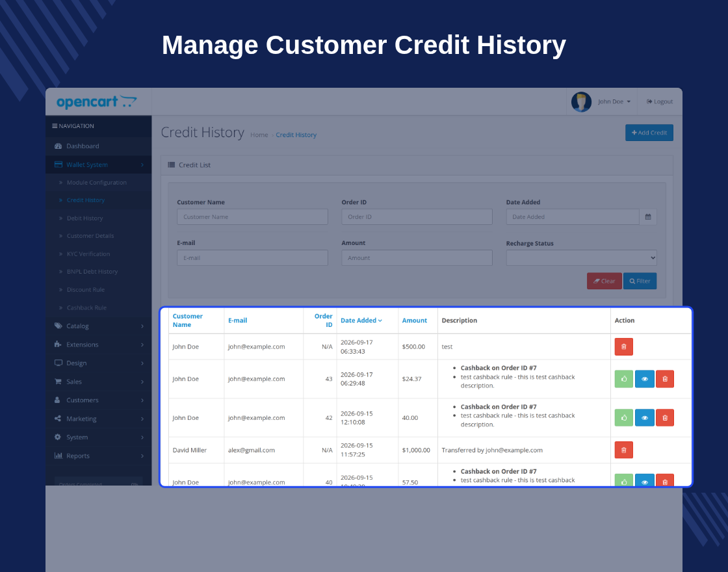Open Module Configuration submenu item
Image resolution: width=728 pixels, height=572 pixels.
coord(98,183)
